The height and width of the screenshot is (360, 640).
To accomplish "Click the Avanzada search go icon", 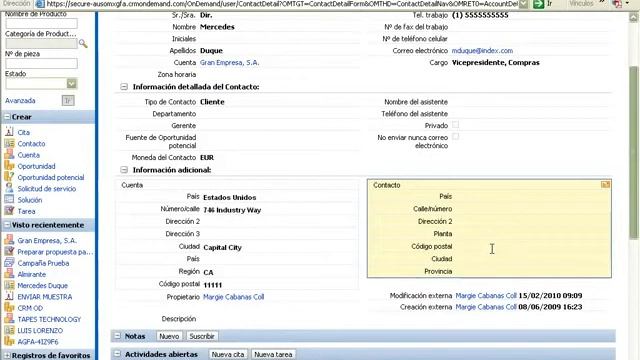I will [x=68, y=100].
